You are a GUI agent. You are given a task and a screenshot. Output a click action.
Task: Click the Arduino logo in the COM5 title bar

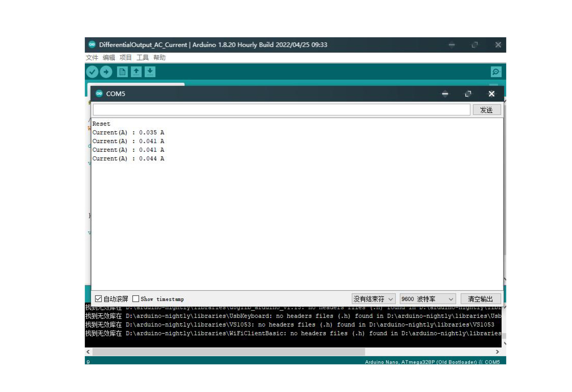(99, 94)
